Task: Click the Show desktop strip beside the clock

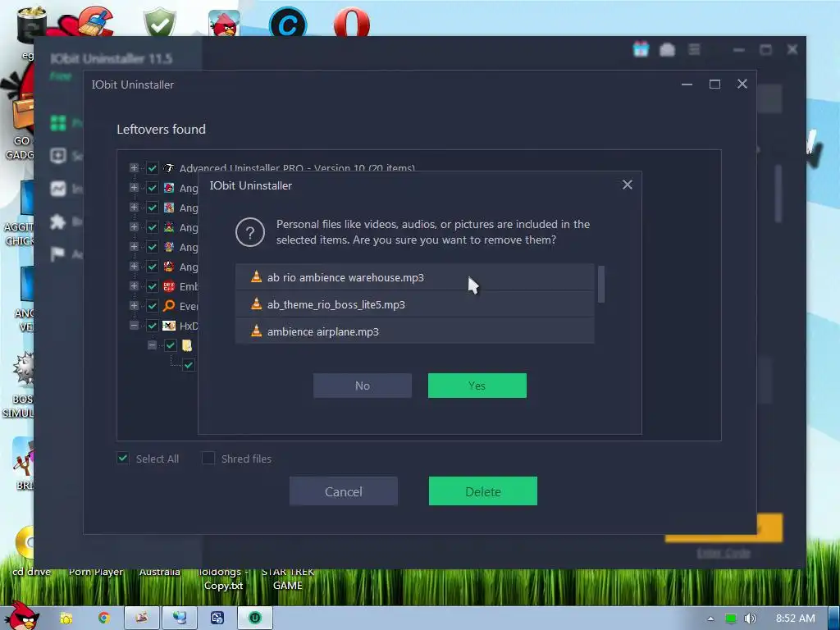Action: click(834, 619)
